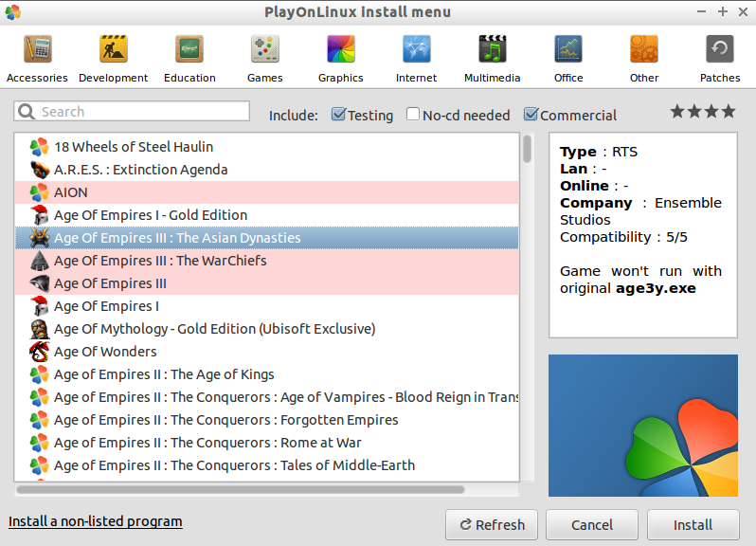Click the four-star rating display
Viewport: 756px width, 546px height.
(x=703, y=112)
